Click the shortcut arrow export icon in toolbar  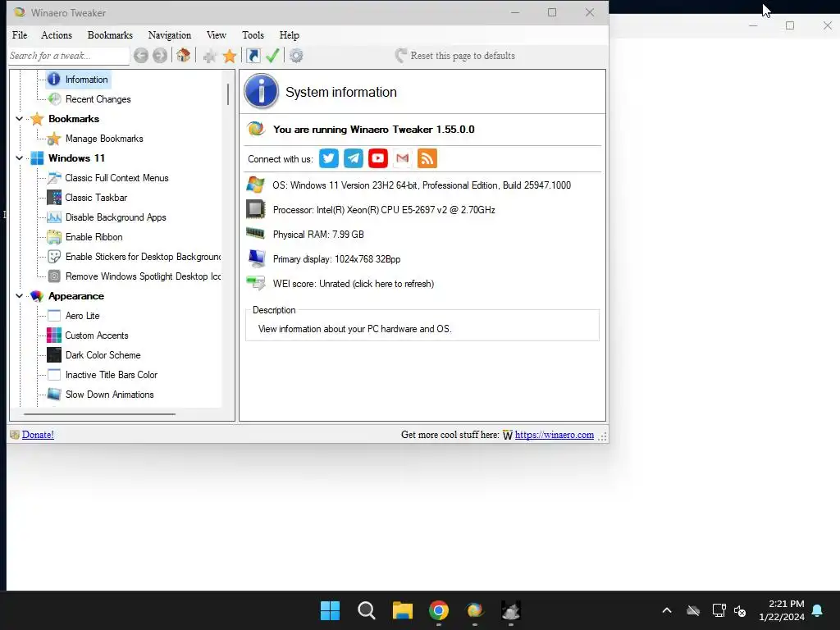(253, 55)
